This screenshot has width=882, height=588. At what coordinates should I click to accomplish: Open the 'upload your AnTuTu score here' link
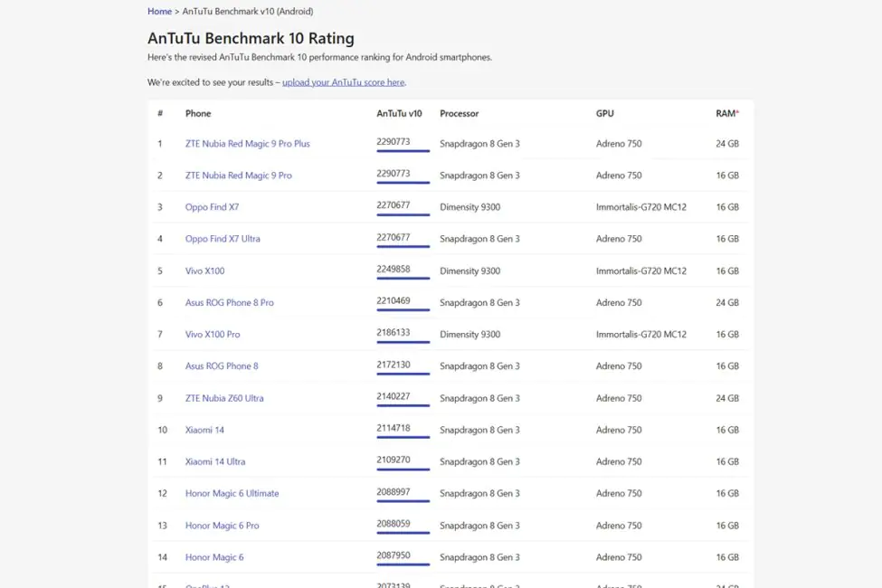tap(343, 82)
